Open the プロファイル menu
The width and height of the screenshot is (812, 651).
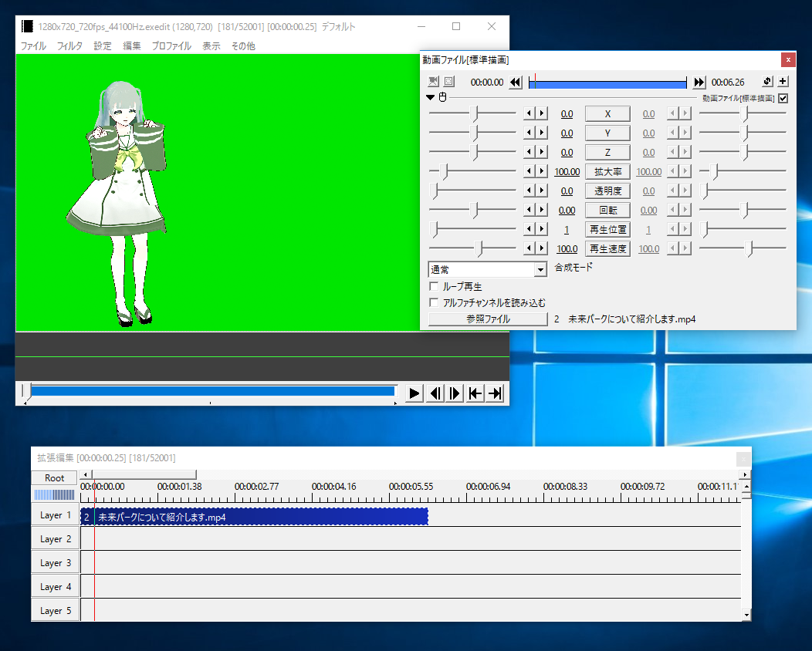click(x=171, y=46)
